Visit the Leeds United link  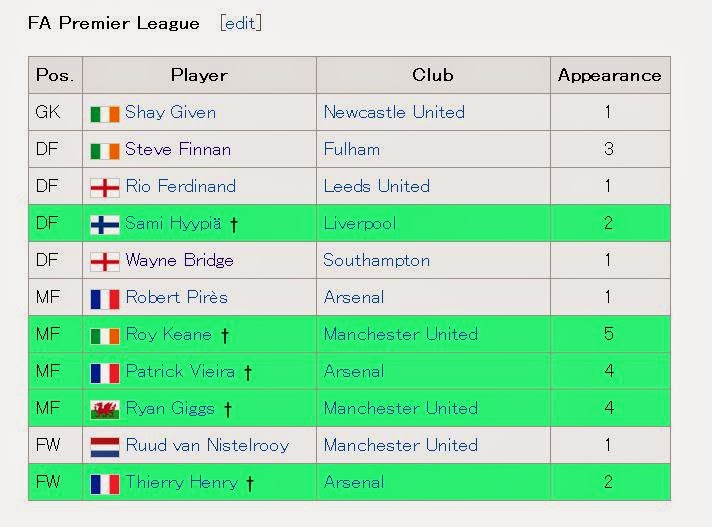[376, 186]
